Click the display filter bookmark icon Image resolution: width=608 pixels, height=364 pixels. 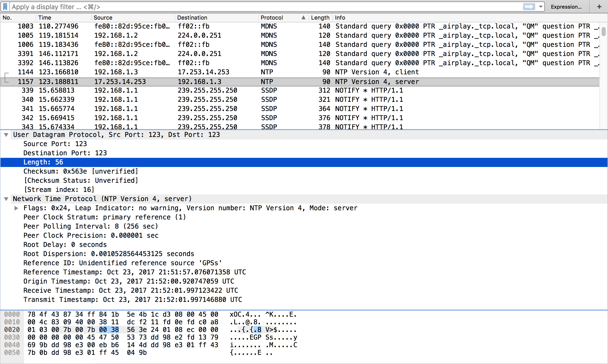[5, 7]
